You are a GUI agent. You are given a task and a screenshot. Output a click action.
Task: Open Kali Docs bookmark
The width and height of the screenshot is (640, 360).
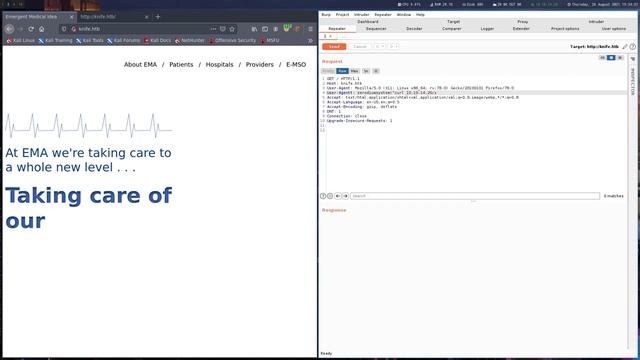(x=158, y=40)
